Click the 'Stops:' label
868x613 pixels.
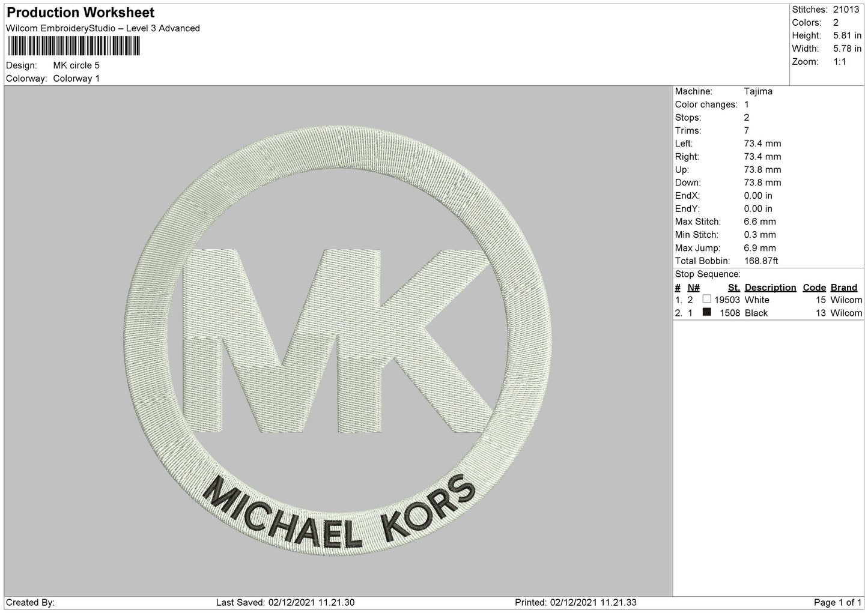pyautogui.click(x=688, y=118)
